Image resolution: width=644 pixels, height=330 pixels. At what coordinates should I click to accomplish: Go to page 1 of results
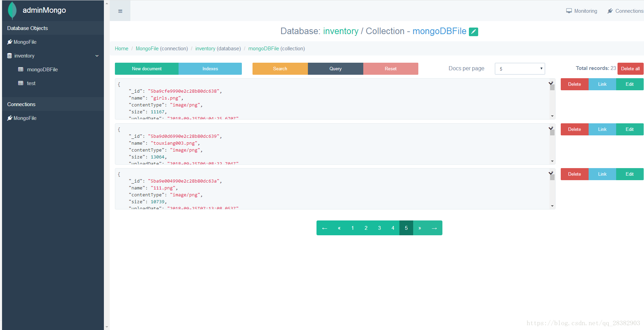(x=353, y=228)
